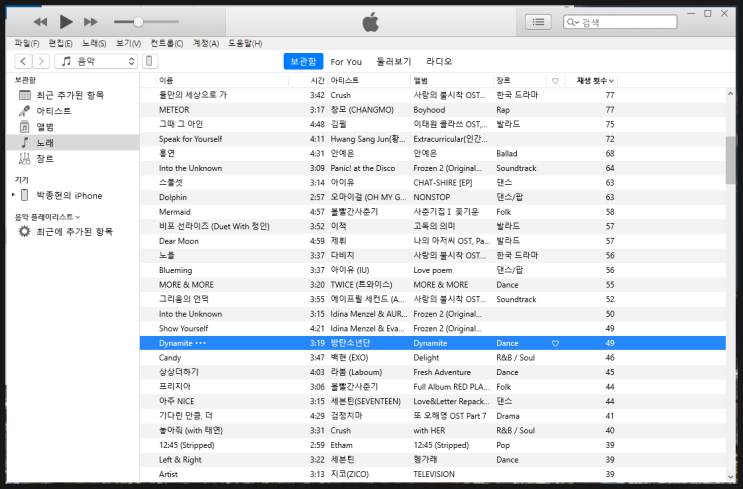Open the 보기(V) menu
This screenshot has width=743, height=489.
[128, 44]
